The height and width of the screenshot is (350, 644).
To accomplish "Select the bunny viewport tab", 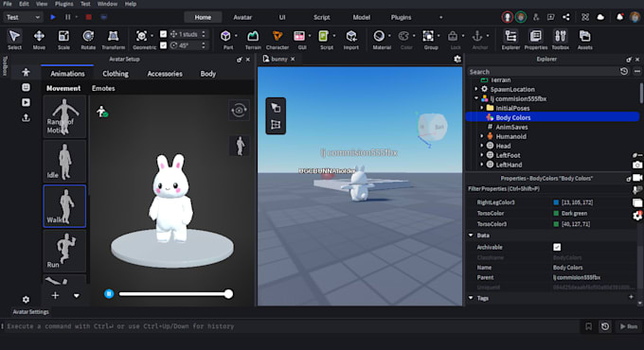I will coord(278,59).
